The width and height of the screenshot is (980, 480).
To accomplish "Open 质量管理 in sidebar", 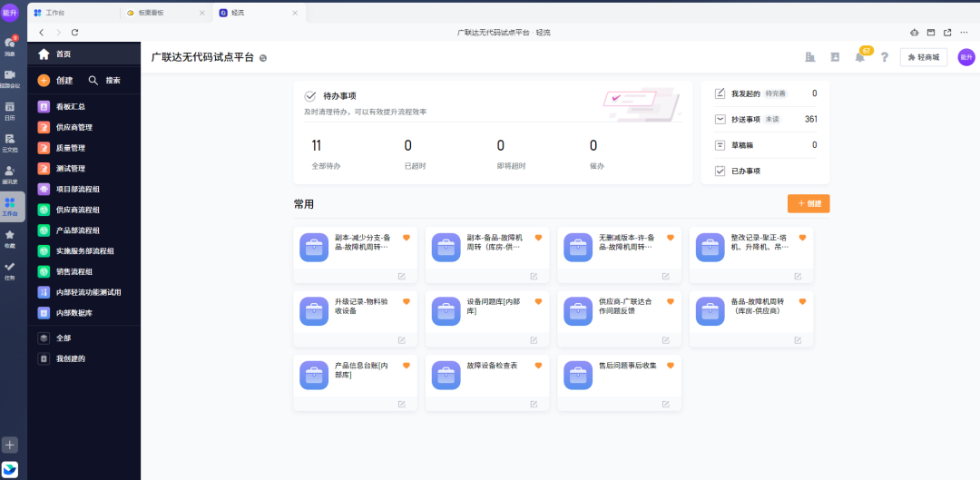I will (x=83, y=148).
